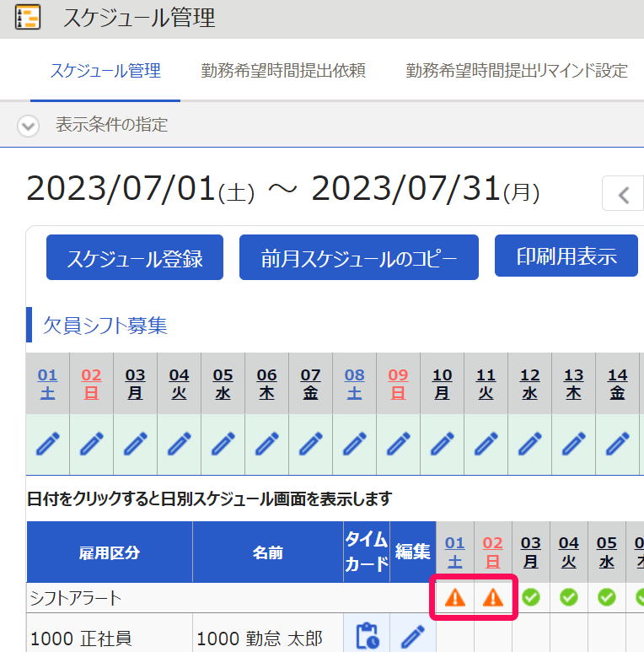Open 05 水 date in vacancy shift header
Image resolution: width=644 pixels, height=652 pixels.
[x=223, y=384]
